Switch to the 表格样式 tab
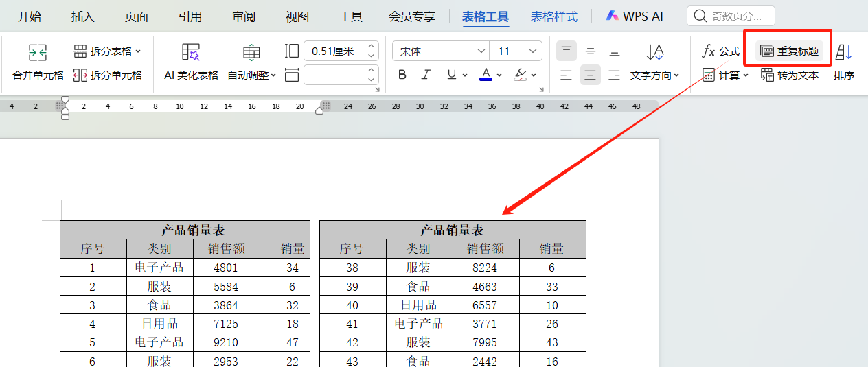This screenshot has width=868, height=367. coord(554,16)
